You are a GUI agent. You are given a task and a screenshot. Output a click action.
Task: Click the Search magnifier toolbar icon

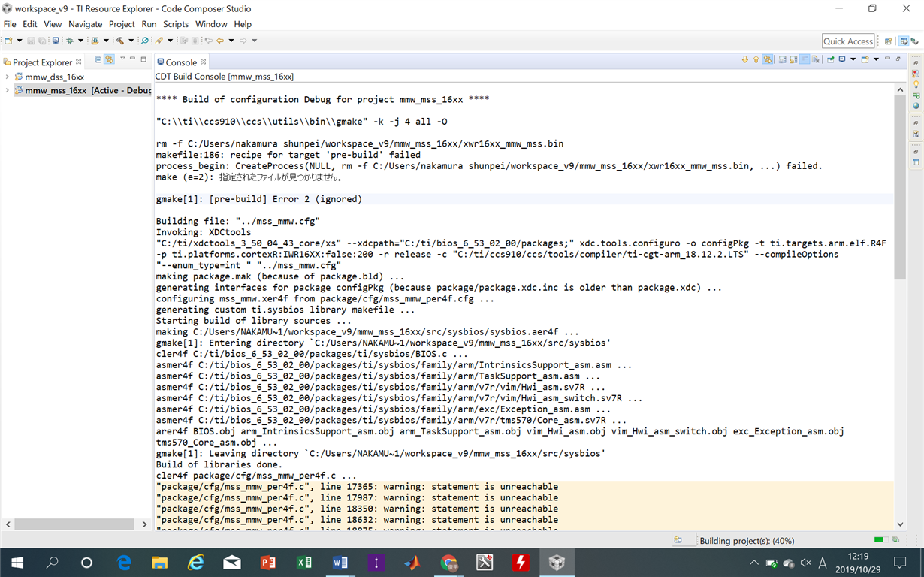tap(145, 41)
